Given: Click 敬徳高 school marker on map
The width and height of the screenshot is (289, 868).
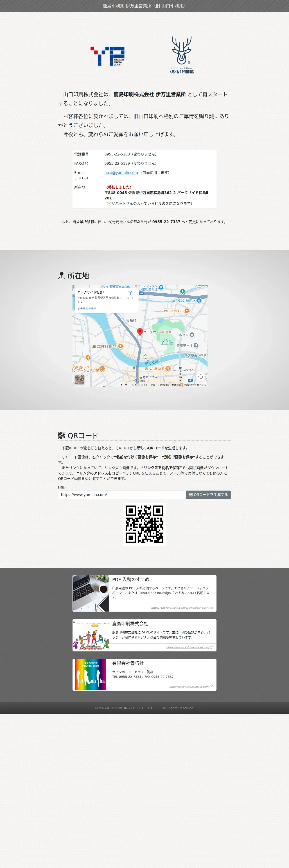Looking at the screenshot, I should (192, 335).
